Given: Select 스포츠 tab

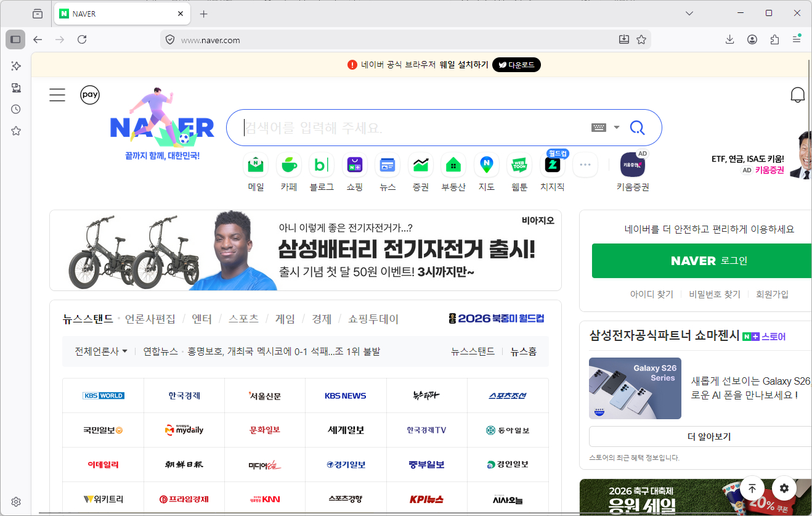Looking at the screenshot, I should [x=243, y=319].
